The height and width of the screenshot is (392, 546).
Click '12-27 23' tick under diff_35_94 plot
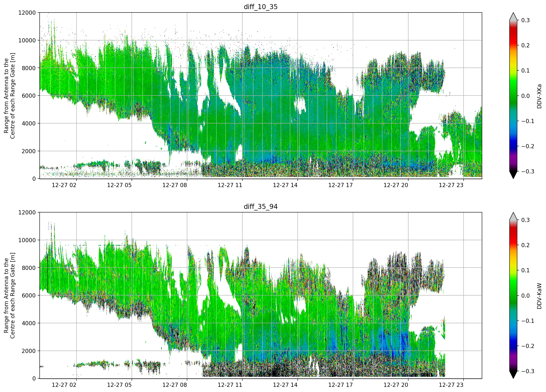click(451, 385)
